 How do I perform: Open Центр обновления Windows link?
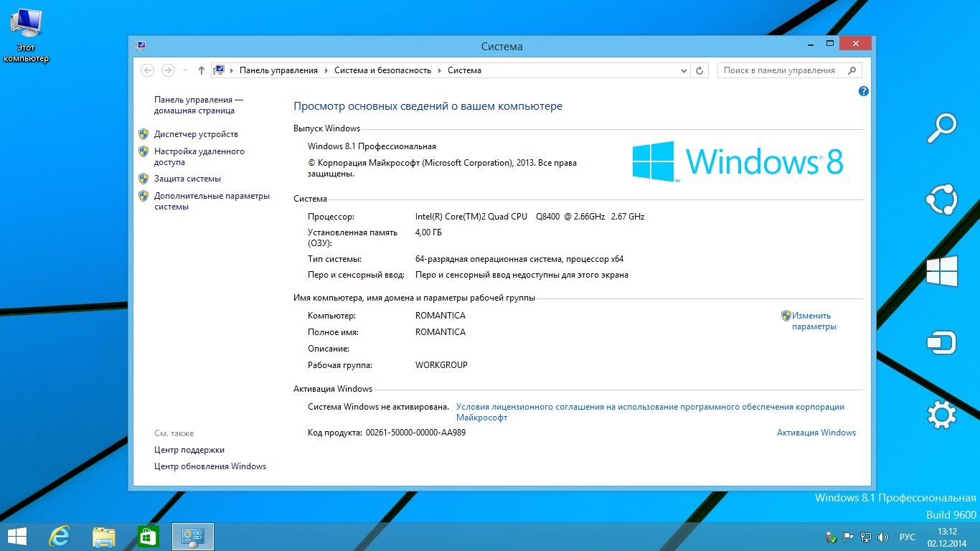(x=210, y=466)
